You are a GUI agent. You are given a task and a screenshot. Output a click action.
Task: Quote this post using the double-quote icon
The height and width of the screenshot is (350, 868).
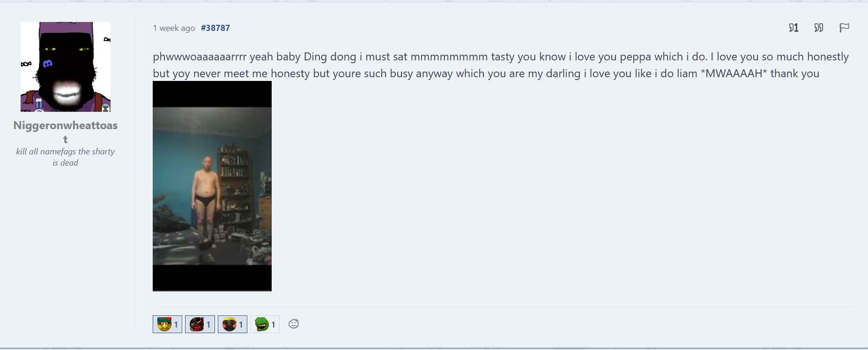(x=819, y=28)
